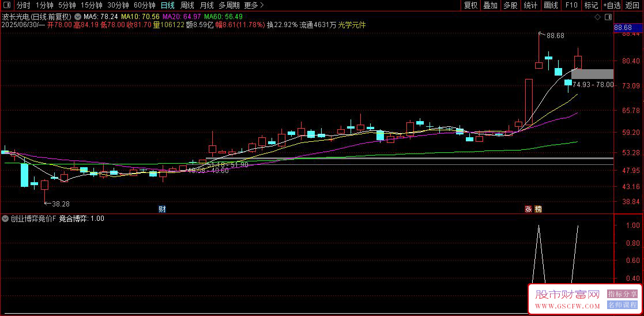
Task: Click the 指标分享 link in banner
Action: click(x=623, y=294)
